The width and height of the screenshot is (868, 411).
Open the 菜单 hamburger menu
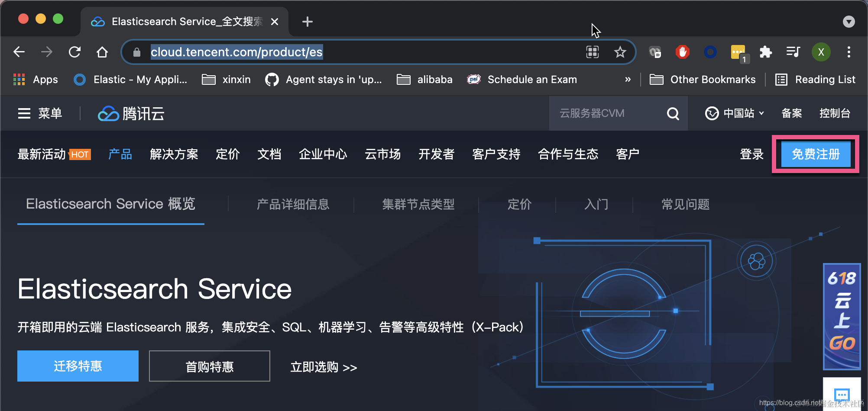[40, 113]
